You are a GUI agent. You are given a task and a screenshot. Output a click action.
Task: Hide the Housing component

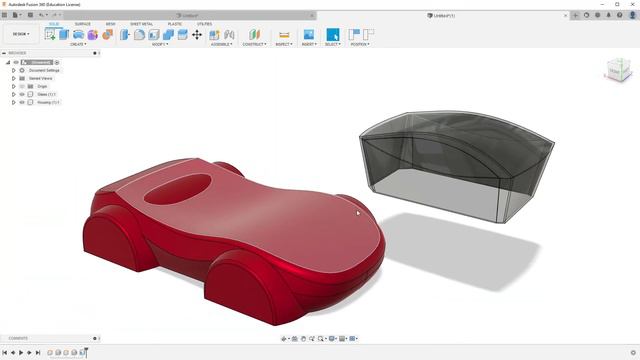pyautogui.click(x=22, y=102)
